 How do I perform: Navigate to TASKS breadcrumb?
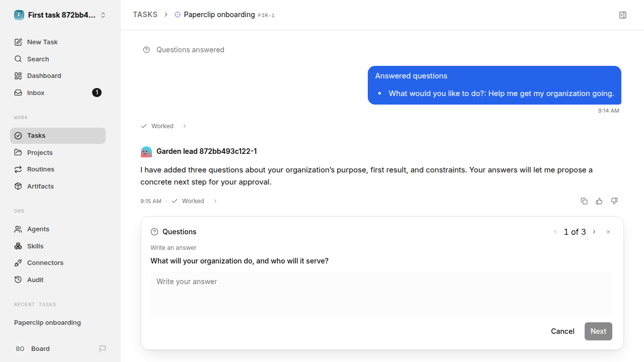point(145,15)
